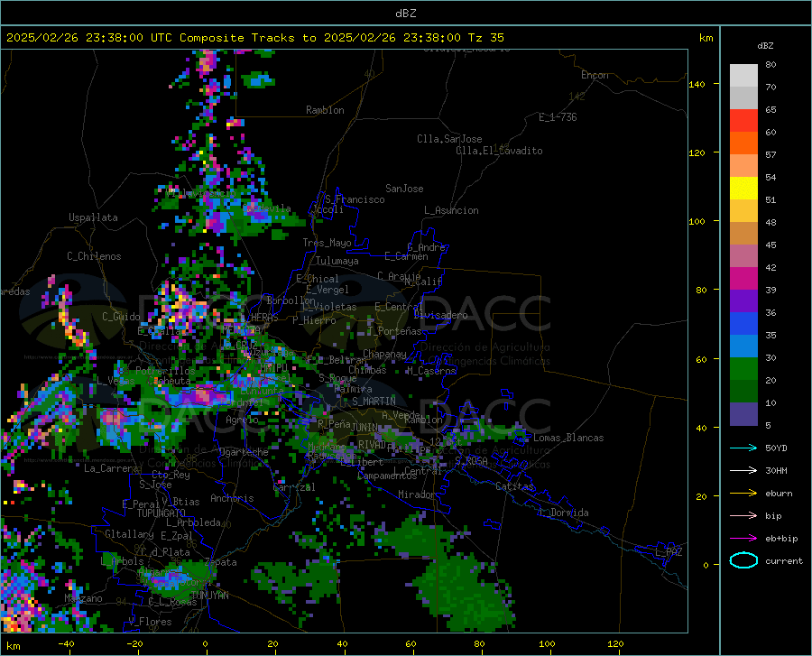
Task: Click the Tres_Mayo label
Action: point(327,243)
